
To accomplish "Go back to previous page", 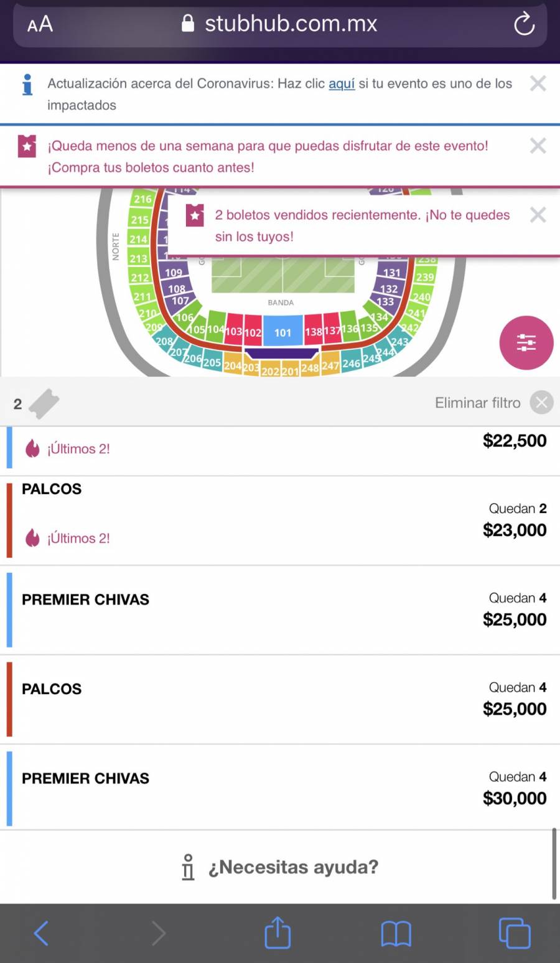I will click(x=41, y=933).
